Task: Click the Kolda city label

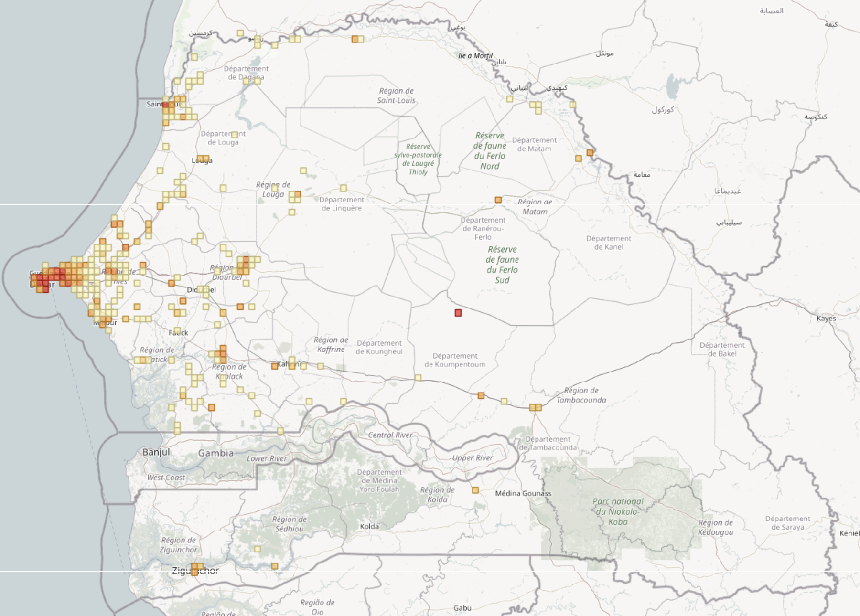Action: (370, 526)
